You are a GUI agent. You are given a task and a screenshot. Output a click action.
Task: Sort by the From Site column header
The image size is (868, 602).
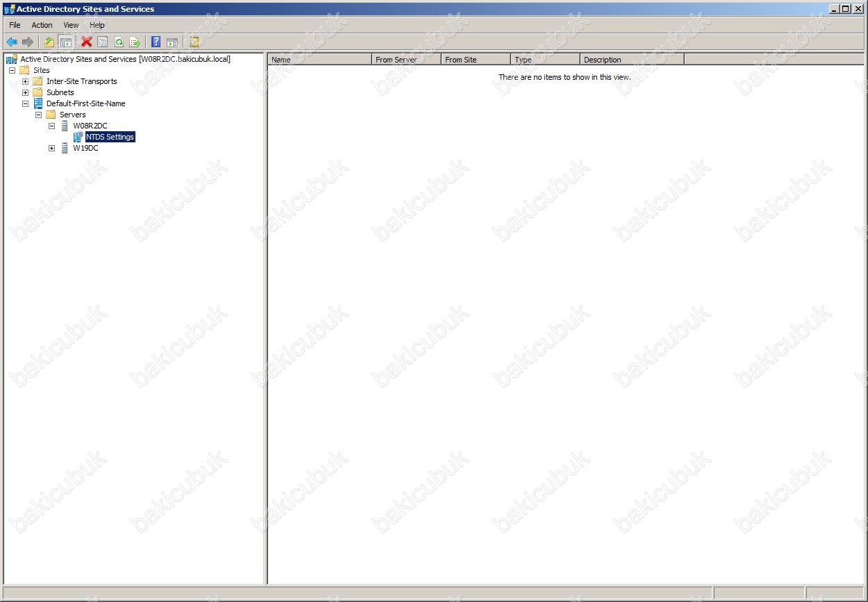pos(476,60)
